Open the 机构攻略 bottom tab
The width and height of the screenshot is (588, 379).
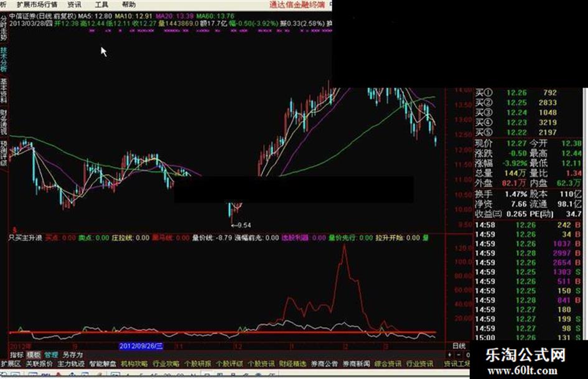(x=134, y=363)
